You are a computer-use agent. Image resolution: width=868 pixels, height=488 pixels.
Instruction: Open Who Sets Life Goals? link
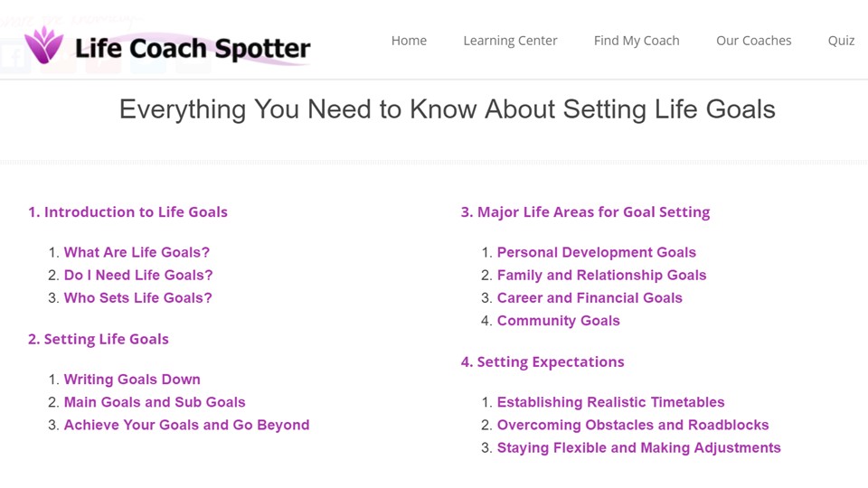click(x=137, y=297)
